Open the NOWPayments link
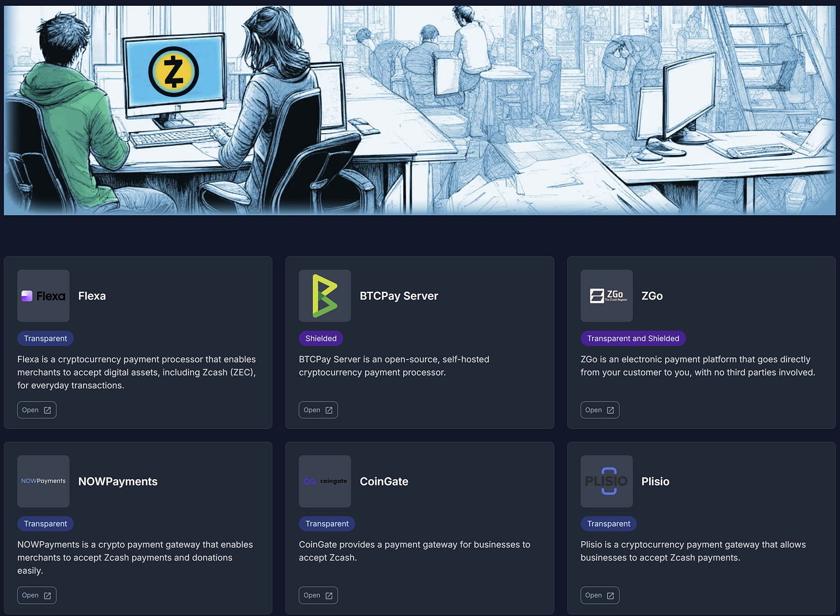 (x=37, y=595)
